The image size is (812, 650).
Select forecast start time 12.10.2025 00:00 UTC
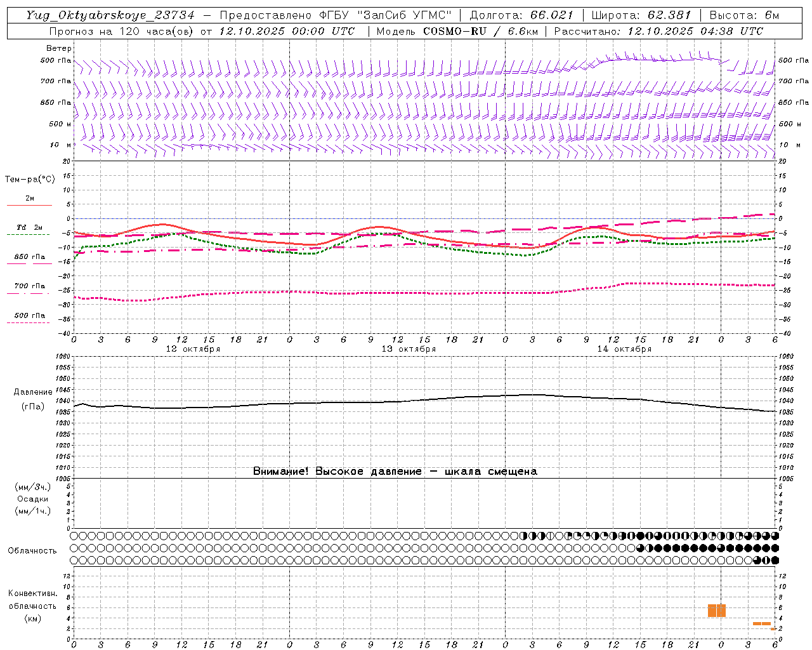click(x=287, y=31)
